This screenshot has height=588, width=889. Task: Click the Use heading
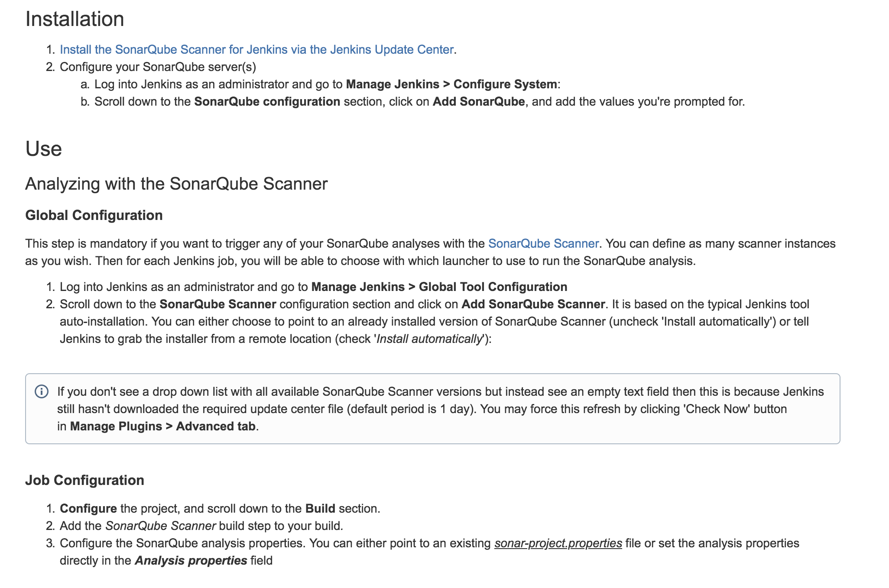pyautogui.click(x=43, y=149)
